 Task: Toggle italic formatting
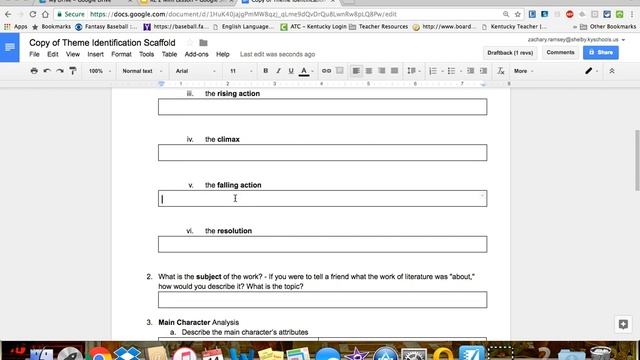pos(278,71)
